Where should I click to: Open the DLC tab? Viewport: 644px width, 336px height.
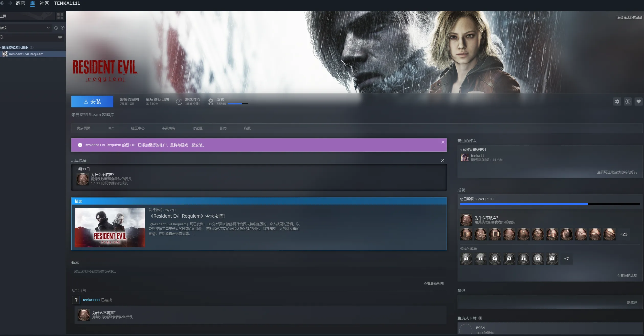click(110, 128)
